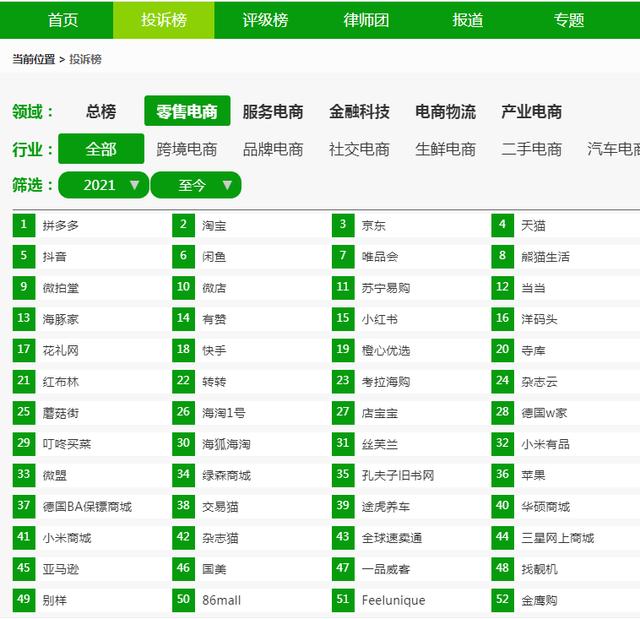Choose the 金融科技 domain filter
Image resolution: width=640 pixels, height=619 pixels.
(359, 112)
